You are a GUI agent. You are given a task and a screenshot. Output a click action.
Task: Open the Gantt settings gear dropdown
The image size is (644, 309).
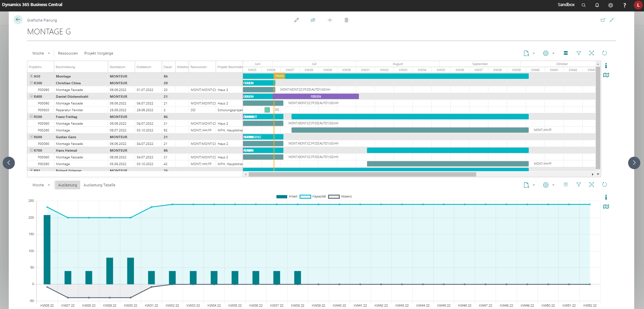point(548,53)
